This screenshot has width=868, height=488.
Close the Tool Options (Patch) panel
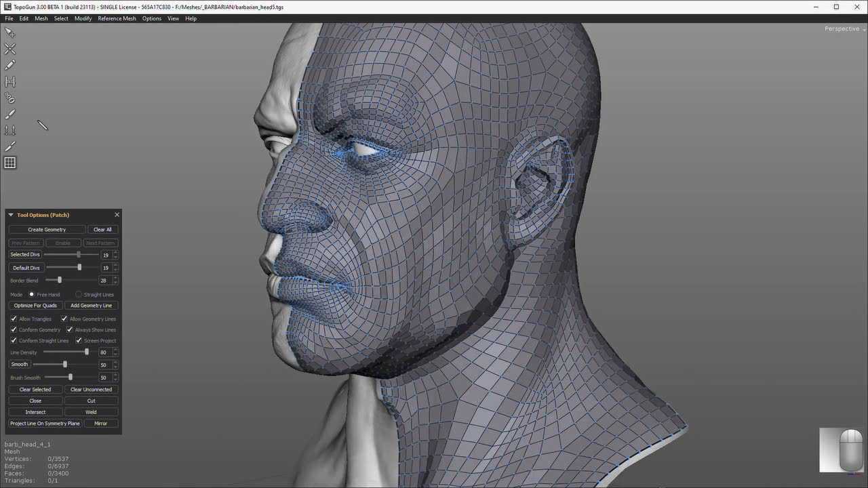point(117,215)
